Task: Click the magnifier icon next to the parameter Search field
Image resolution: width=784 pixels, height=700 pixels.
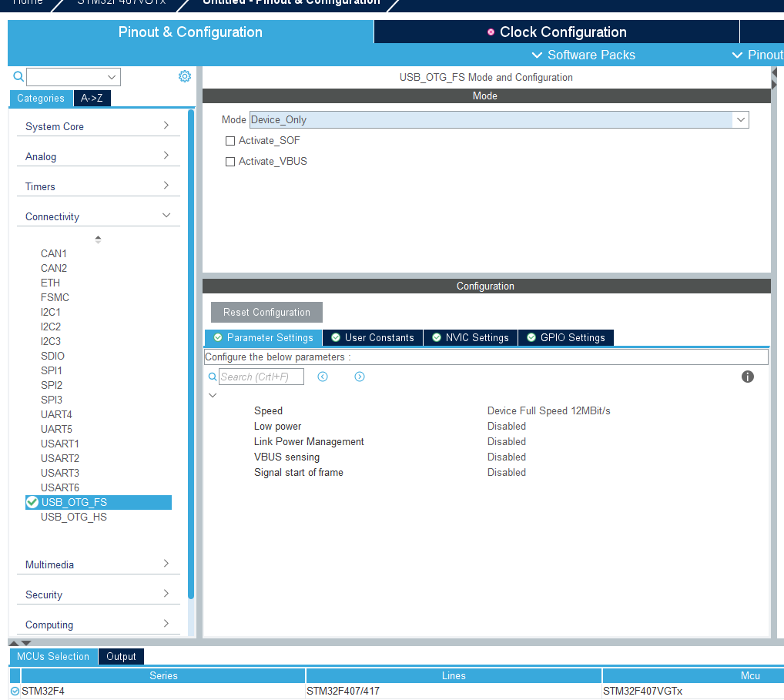Action: (213, 377)
